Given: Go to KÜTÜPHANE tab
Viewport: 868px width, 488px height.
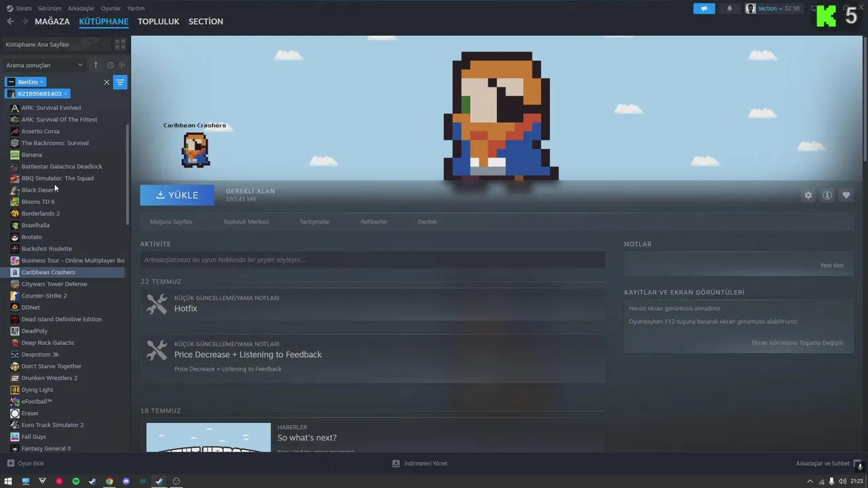Looking at the screenshot, I should coord(104,22).
